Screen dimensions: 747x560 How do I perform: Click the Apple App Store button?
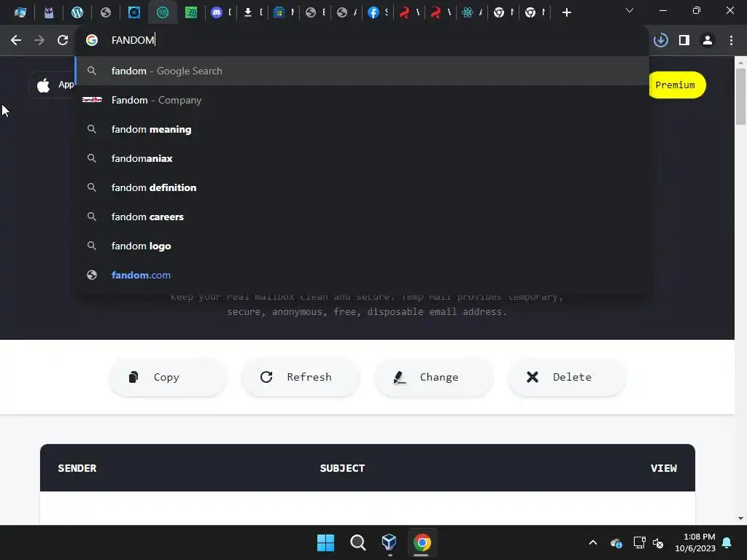pyautogui.click(x=53, y=85)
